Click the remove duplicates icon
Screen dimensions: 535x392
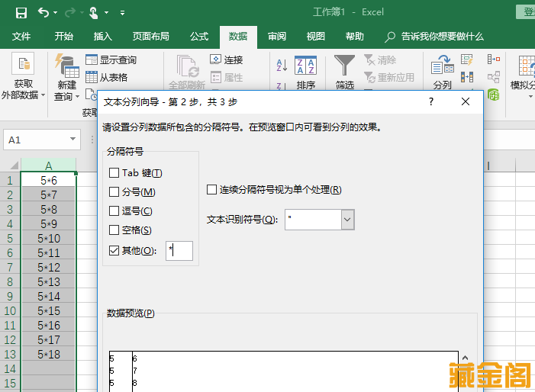[467, 77]
